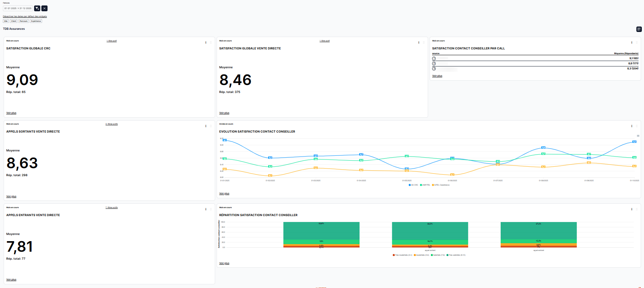The height and width of the screenshot is (288, 644).
Task: Click the add filter funnel icon
Action: (37, 8)
